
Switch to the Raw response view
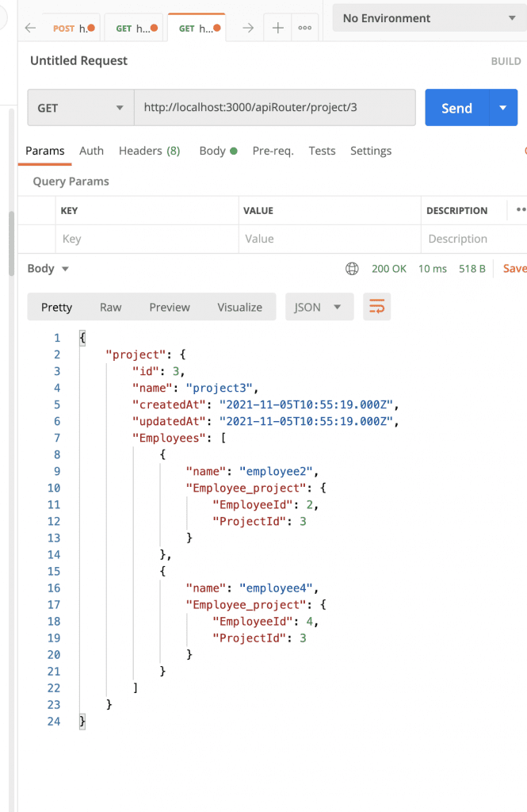(110, 307)
